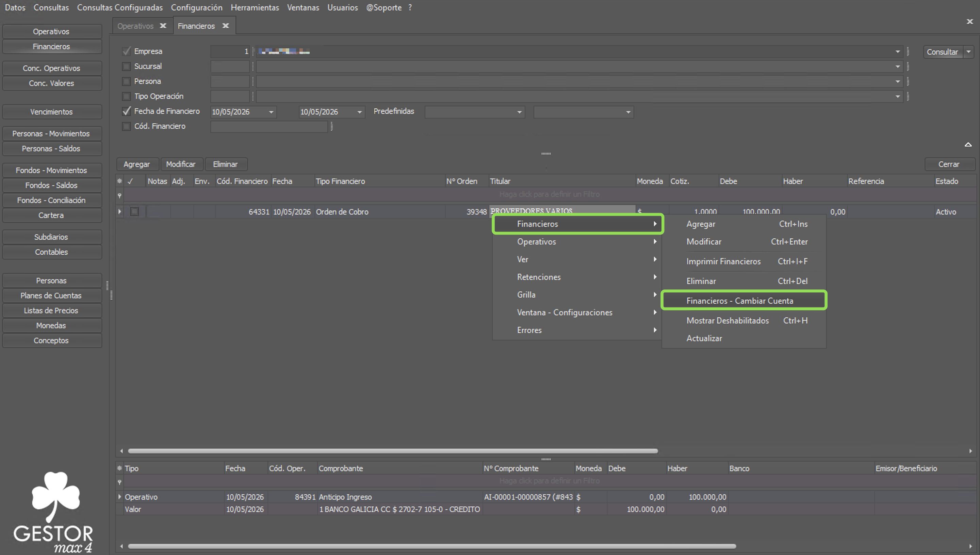This screenshot has height=555, width=980.
Task: Click Actualizar in the Financieros submenu
Action: pos(744,338)
